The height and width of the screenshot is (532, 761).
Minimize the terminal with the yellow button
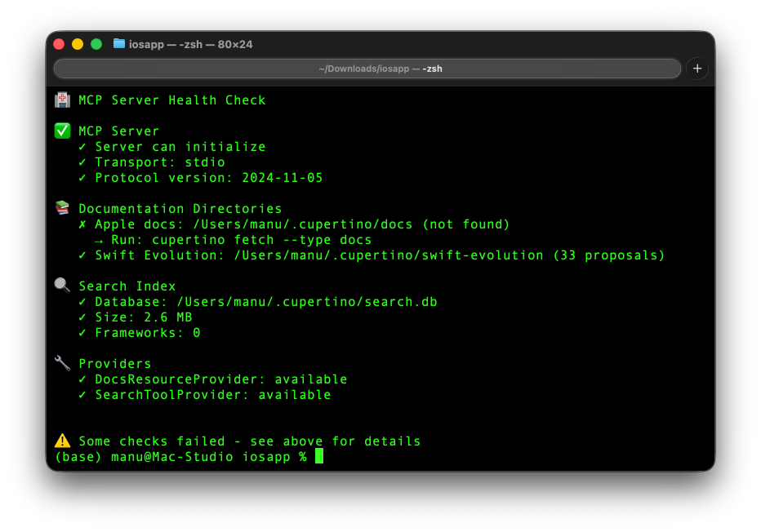coord(78,44)
